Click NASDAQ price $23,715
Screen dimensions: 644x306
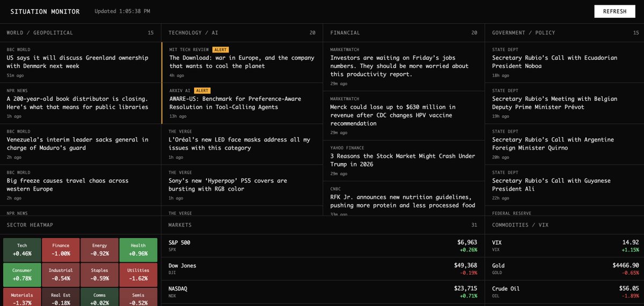pos(465,288)
